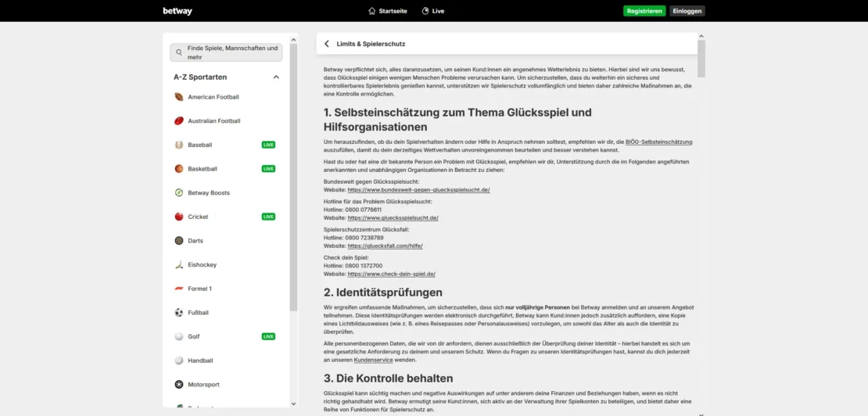The image size is (868, 416).
Task: Open the Startseite menu item
Action: 388,11
